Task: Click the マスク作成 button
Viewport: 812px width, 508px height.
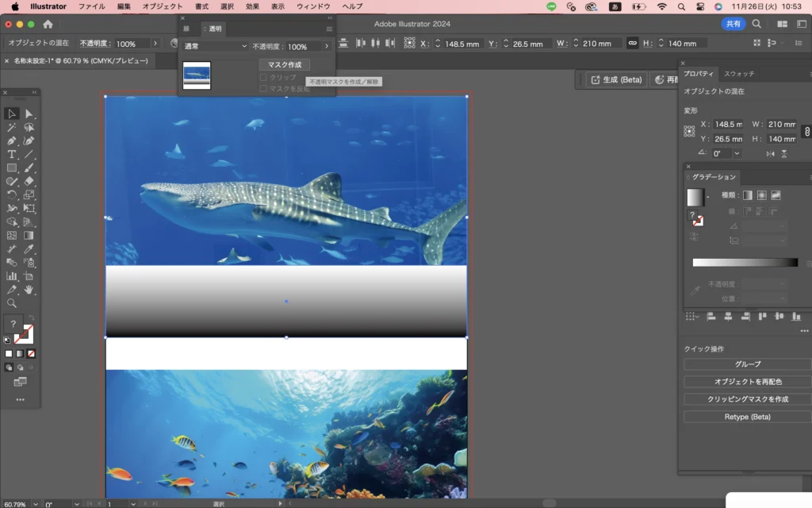Action: coord(284,64)
